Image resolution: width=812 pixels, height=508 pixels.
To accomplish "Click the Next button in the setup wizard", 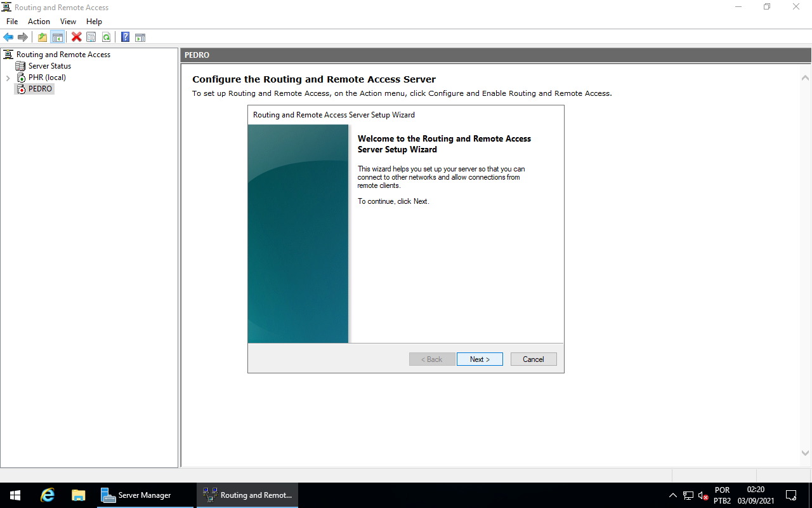I will pyautogui.click(x=480, y=359).
